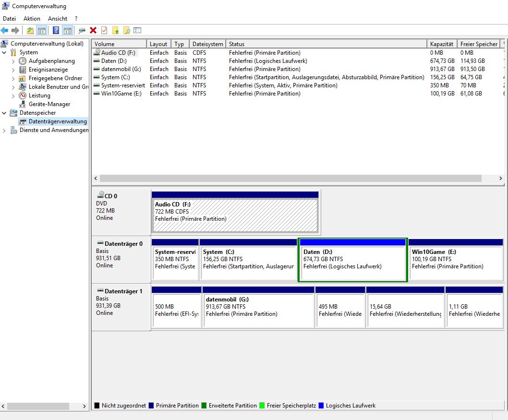Click the up-one-level folder toolbar icon
The height and width of the screenshot is (420, 508).
coord(30,31)
